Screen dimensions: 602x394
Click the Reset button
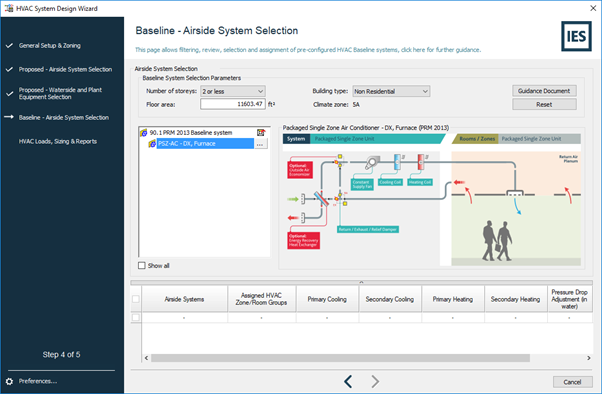[x=544, y=104]
